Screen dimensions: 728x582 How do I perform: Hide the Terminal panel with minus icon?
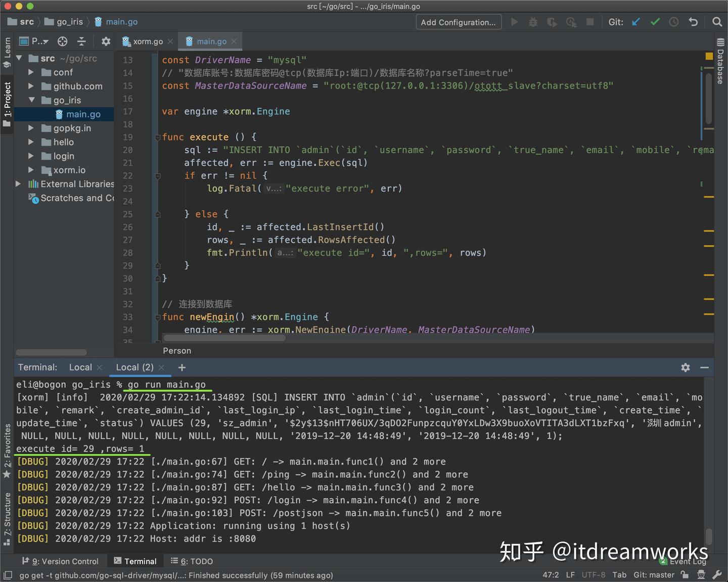pyautogui.click(x=704, y=368)
